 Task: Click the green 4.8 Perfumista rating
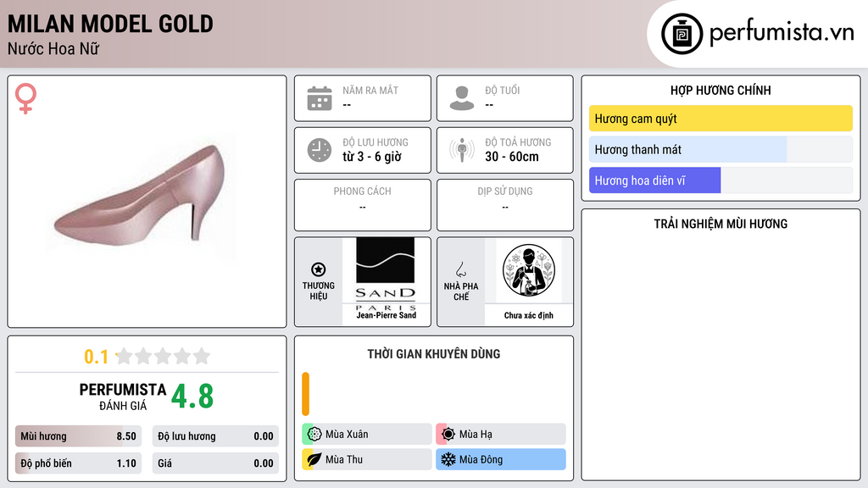[x=192, y=396]
